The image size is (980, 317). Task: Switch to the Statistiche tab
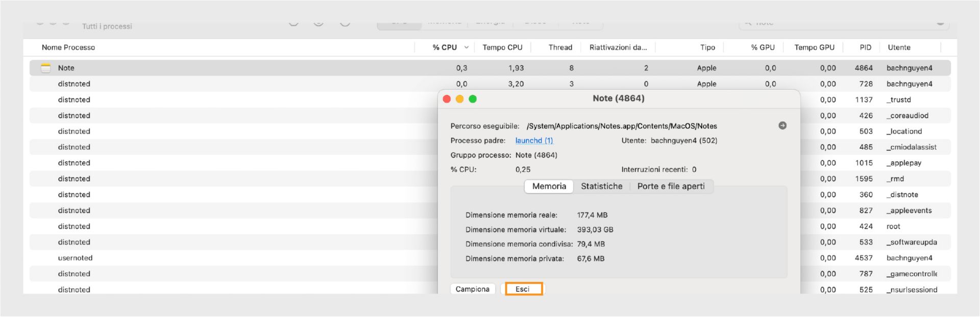601,186
